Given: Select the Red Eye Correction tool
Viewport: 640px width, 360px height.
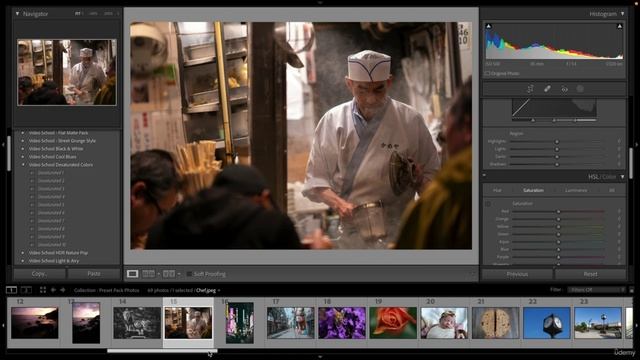Looking at the screenshot, I should tap(564, 89).
